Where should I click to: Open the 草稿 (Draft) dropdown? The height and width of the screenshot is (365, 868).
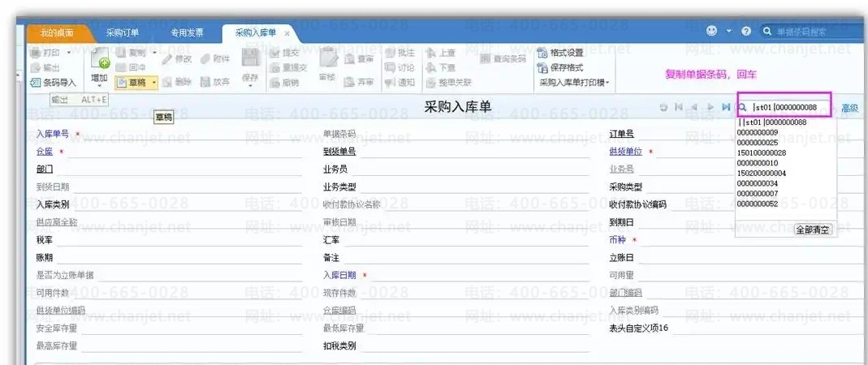(x=153, y=82)
